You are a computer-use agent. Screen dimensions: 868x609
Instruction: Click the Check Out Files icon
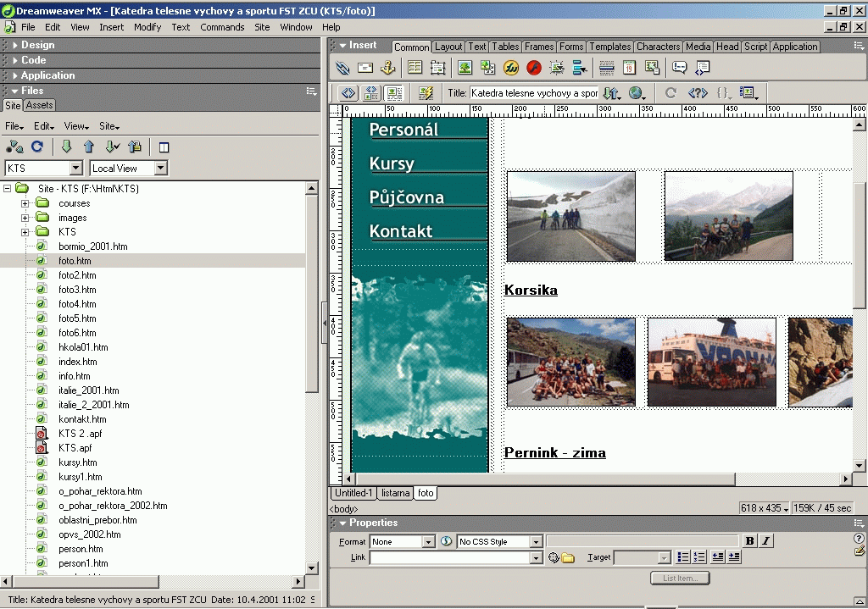pos(113,147)
